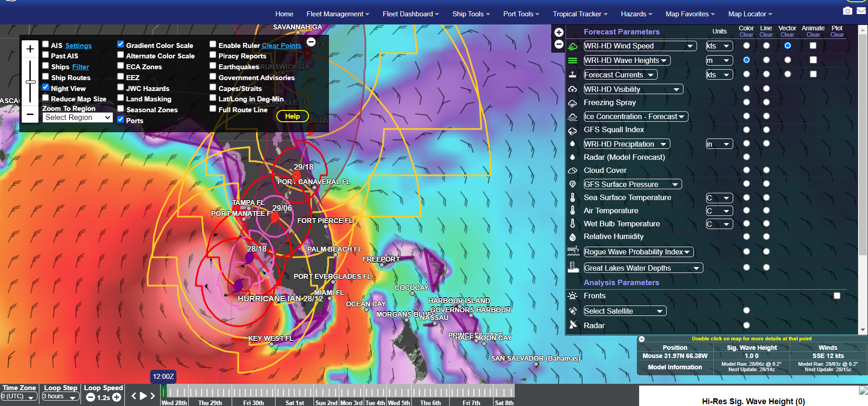Click the Great Lakes water depths icon
This screenshot has width=868, height=406.
point(574,267)
